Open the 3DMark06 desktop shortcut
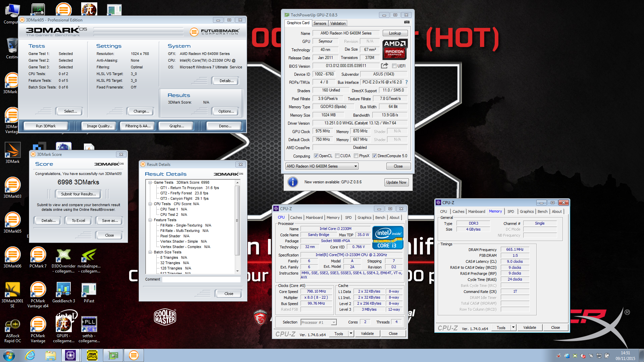 (x=12, y=257)
